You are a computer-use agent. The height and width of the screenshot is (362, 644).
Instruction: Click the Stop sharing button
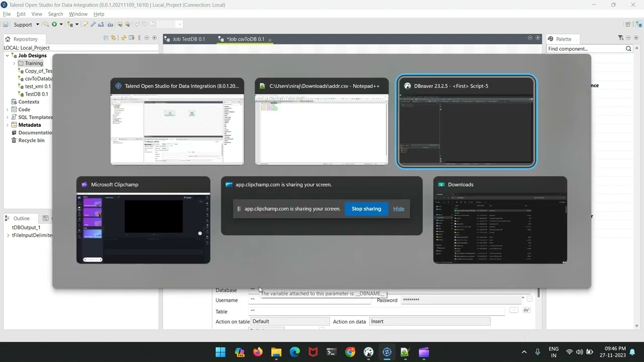coord(366,209)
